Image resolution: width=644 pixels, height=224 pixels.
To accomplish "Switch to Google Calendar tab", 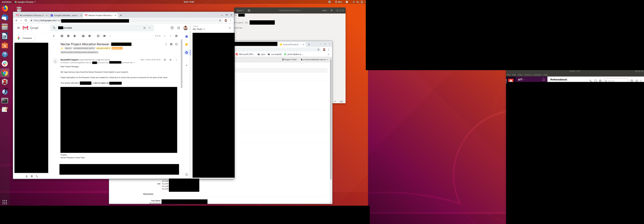I will [66, 16].
